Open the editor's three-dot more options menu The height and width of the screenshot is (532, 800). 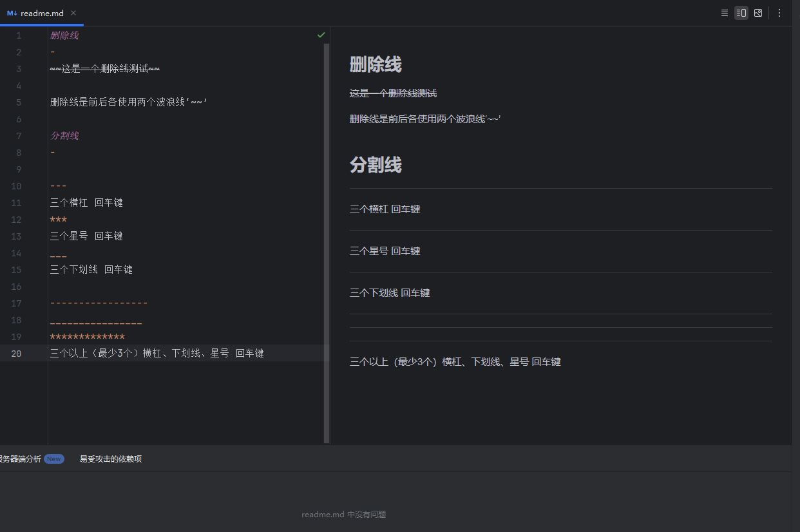click(779, 13)
